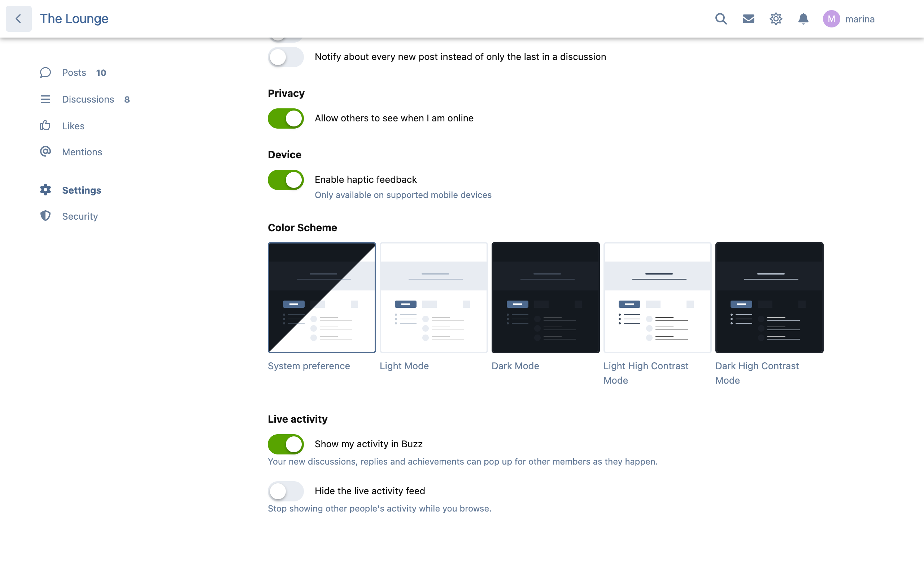The image size is (924, 578).
Task: Click the Posts speech bubble icon
Action: [x=45, y=73]
